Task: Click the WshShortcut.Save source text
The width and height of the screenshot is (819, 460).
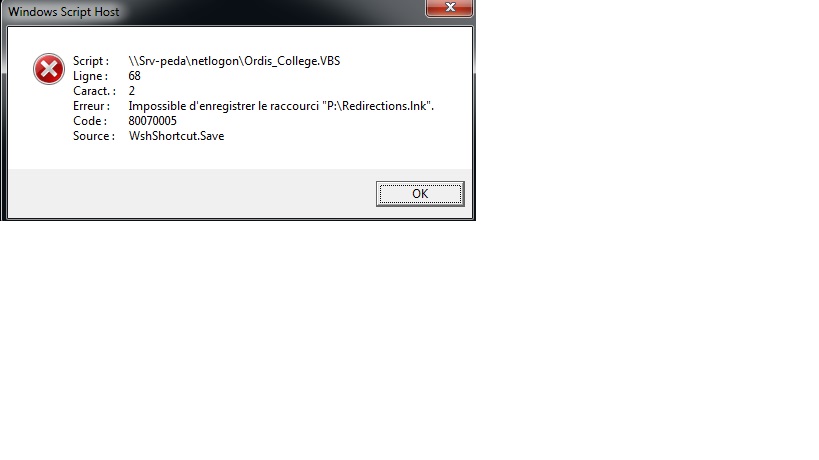Action: coord(177,136)
